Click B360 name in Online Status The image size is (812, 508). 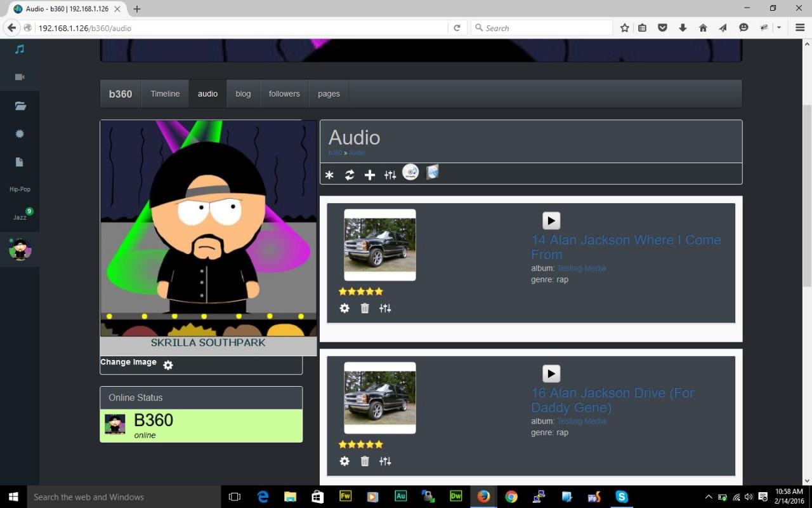click(x=154, y=420)
